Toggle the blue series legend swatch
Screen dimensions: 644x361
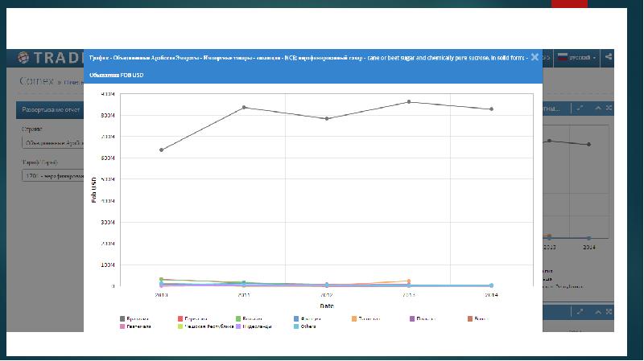click(x=296, y=318)
